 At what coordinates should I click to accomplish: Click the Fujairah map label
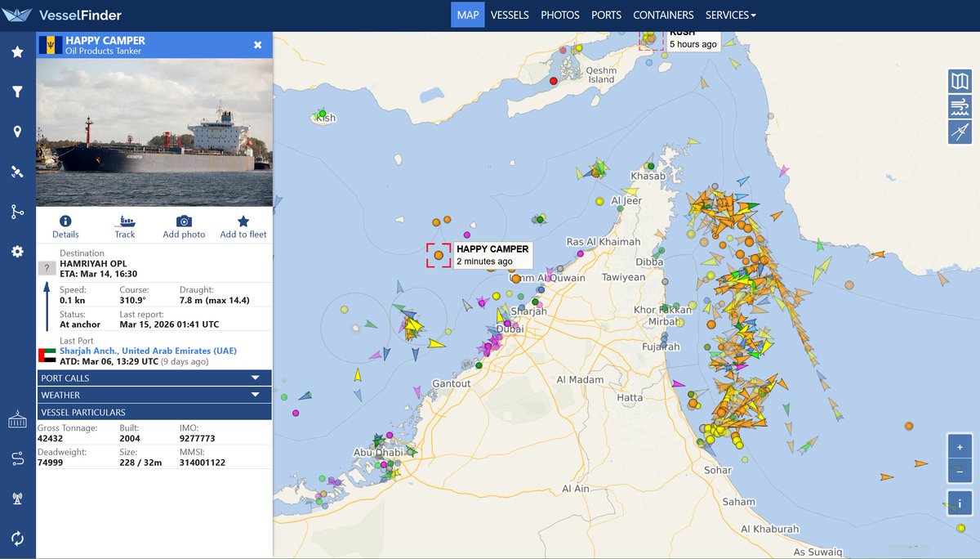[661, 347]
